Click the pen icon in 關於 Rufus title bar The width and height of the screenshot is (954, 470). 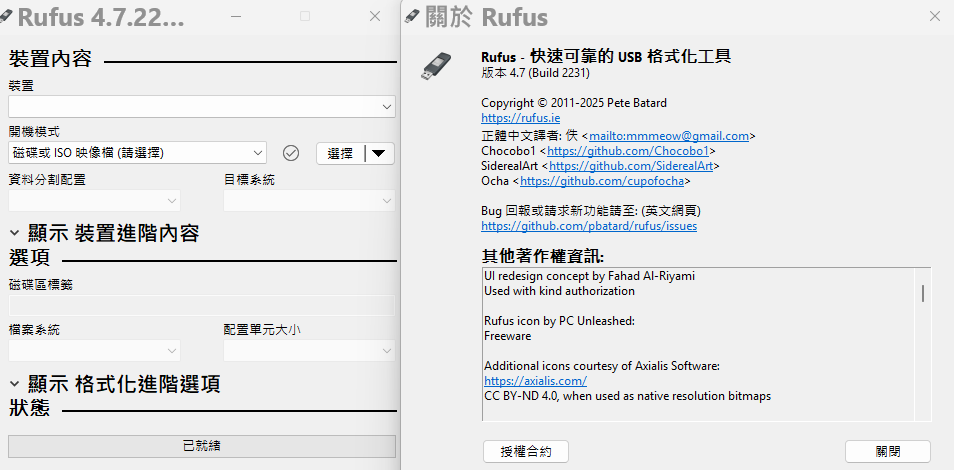[412, 16]
